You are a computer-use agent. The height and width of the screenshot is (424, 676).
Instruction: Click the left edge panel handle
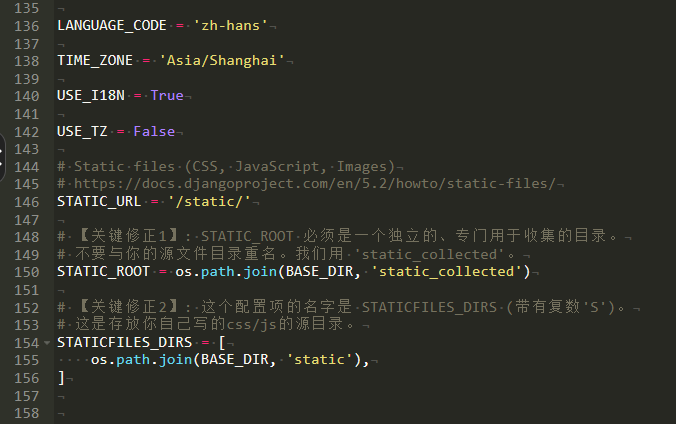[3, 155]
